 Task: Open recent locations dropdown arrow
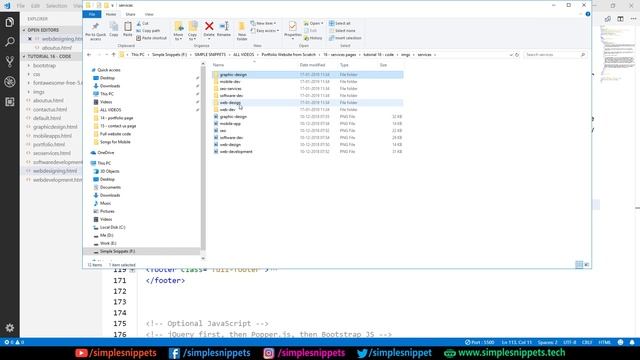click(107, 55)
